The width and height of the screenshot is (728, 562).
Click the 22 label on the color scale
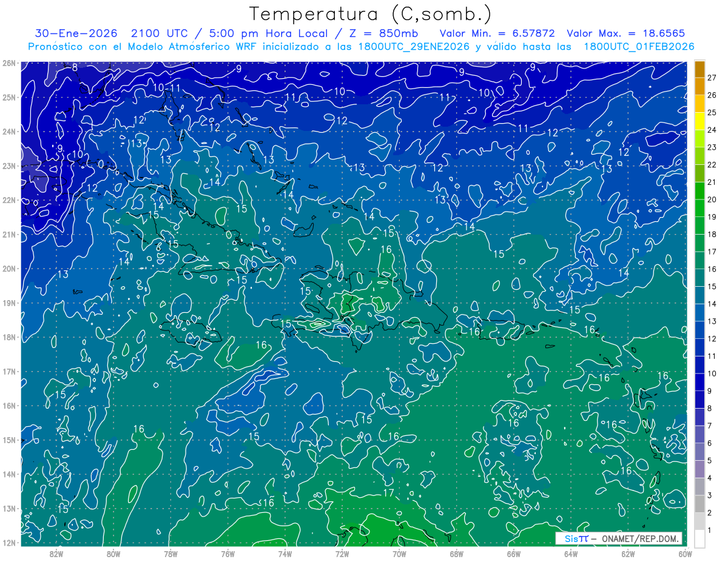712,164
